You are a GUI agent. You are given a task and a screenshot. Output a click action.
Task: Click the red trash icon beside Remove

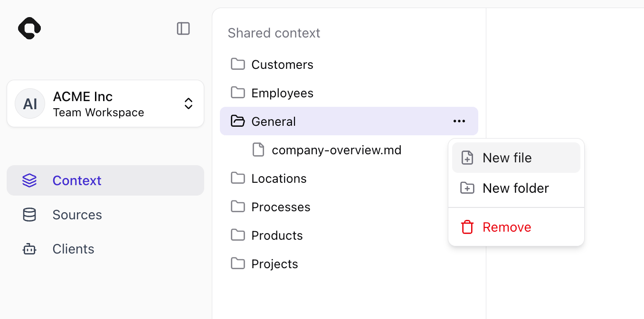[x=467, y=227]
